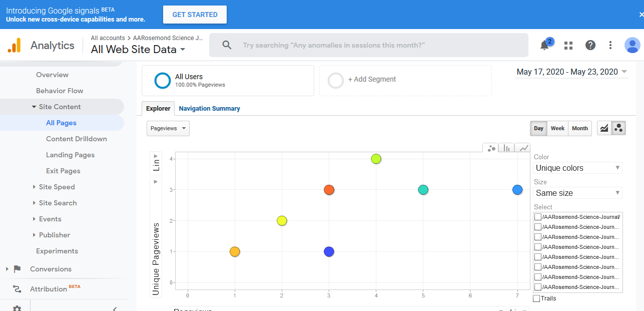Image resolution: width=644 pixels, height=311 pixels.
Task: Enable the Trails checkbox
Action: [x=536, y=298]
